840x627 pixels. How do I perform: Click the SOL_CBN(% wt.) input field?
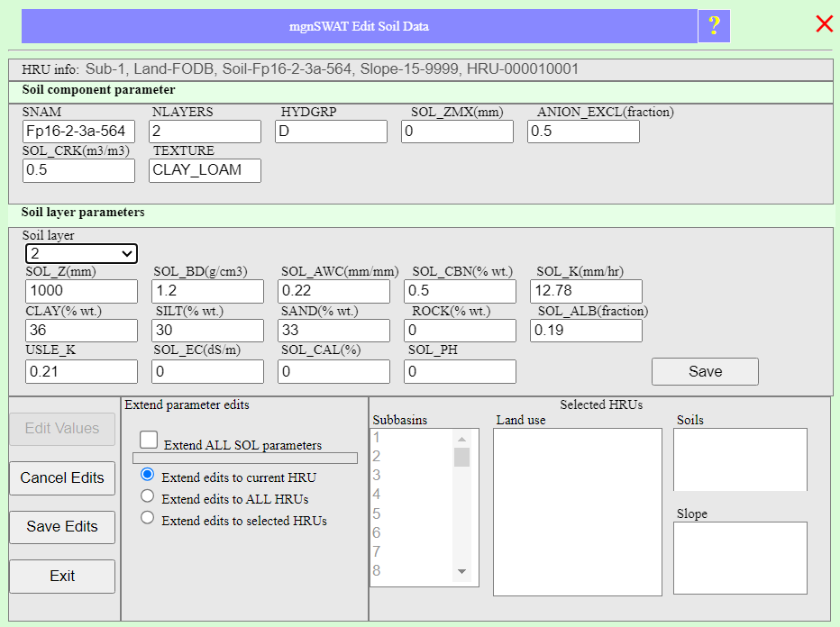[461, 291]
